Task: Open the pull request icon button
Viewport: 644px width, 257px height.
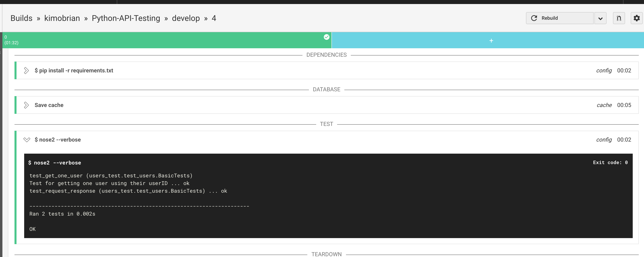Action: click(619, 18)
